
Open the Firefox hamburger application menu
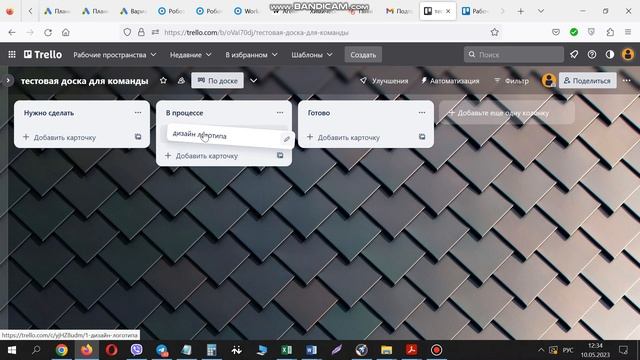point(628,32)
